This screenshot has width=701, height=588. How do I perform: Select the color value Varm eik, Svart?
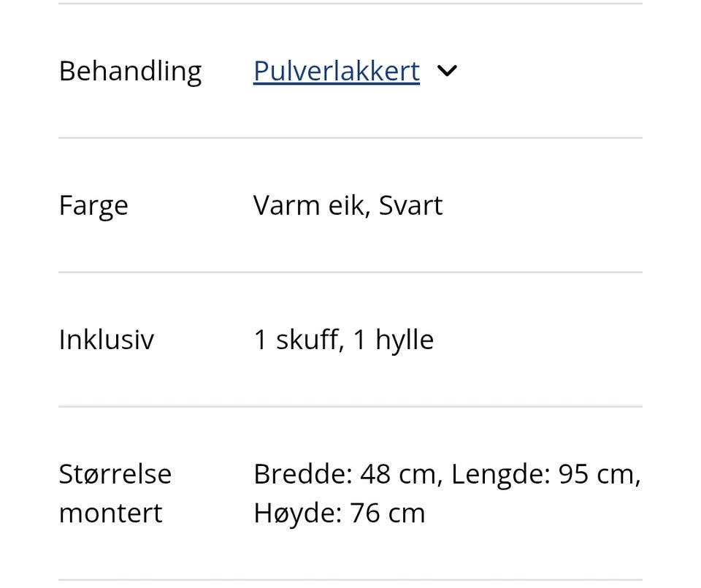[x=348, y=205]
